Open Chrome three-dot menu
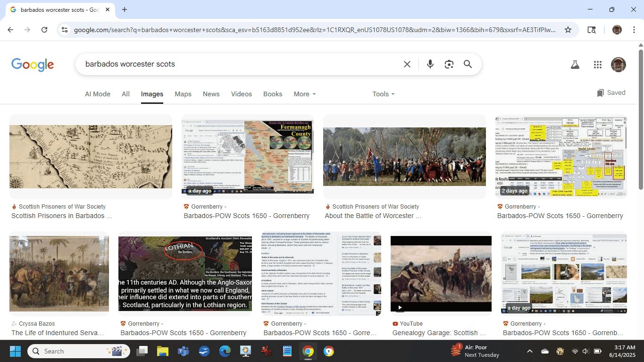This screenshot has width=644, height=362. point(633,30)
